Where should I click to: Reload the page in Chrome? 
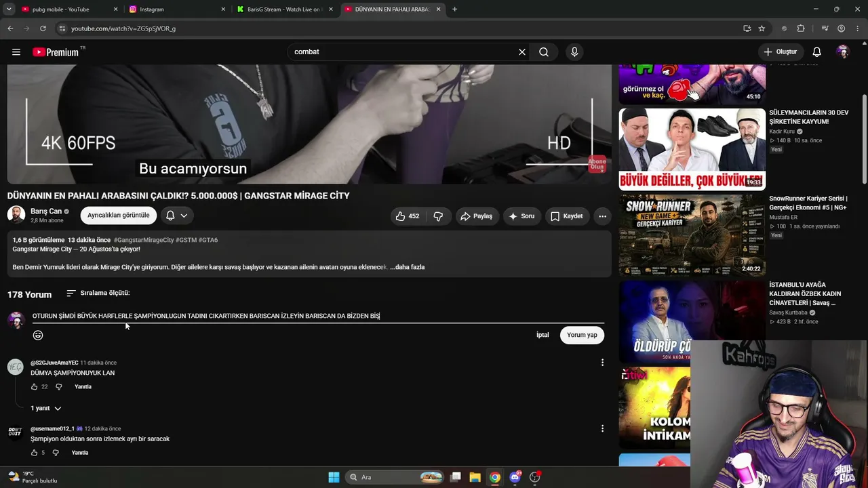coord(43,28)
